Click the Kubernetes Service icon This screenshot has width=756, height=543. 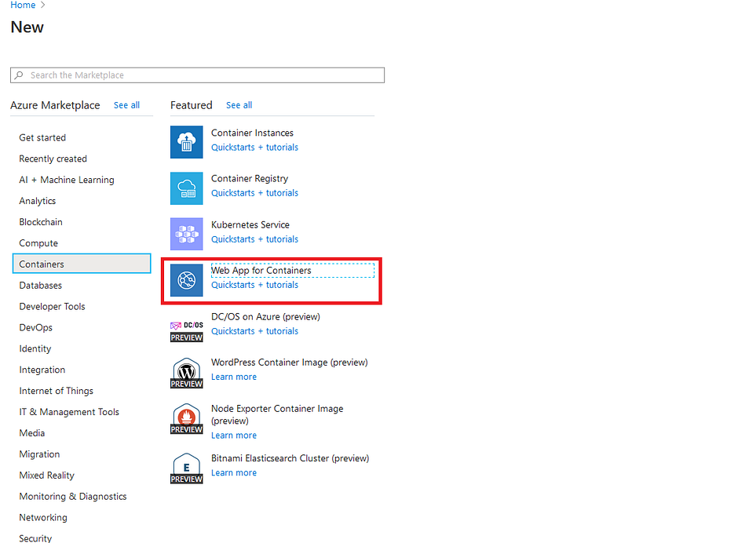coord(187,234)
